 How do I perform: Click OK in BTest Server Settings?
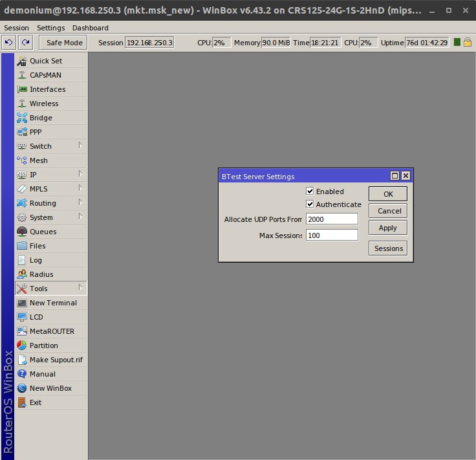(x=388, y=194)
